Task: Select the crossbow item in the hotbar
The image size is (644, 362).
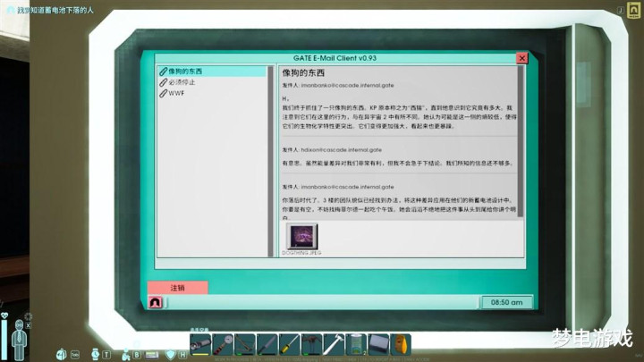Action: (x=245, y=344)
